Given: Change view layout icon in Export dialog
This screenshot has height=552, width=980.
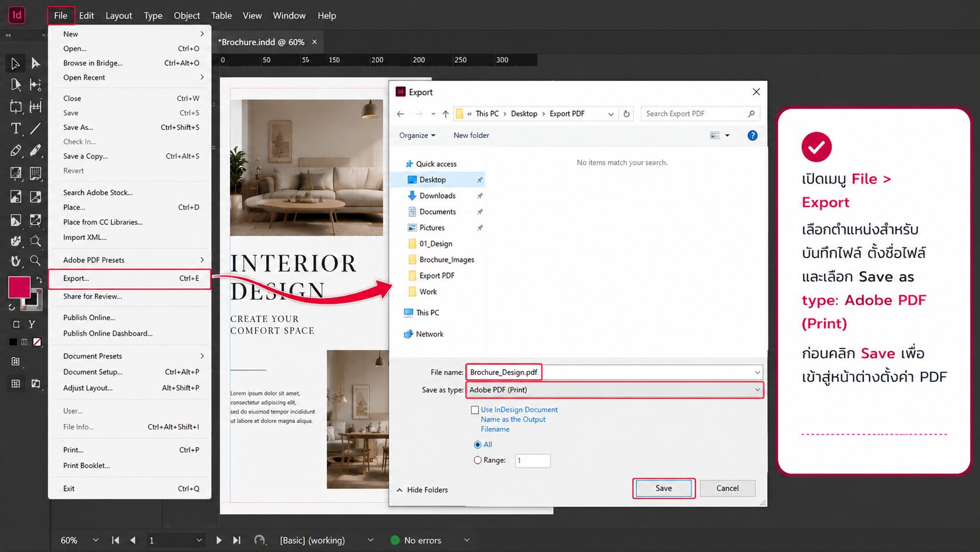Looking at the screenshot, I should 714,136.
